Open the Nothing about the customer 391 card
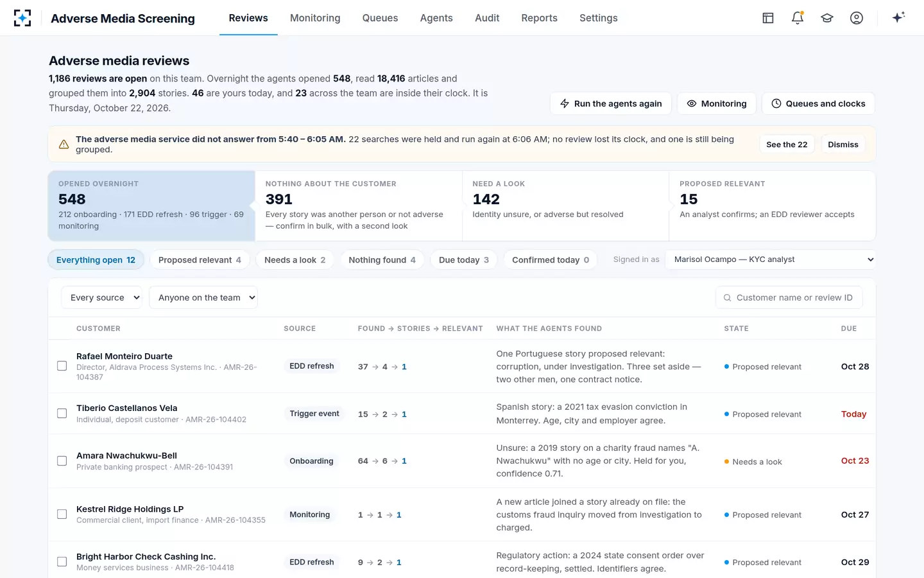Viewport: 924px width, 578px height. (359, 206)
